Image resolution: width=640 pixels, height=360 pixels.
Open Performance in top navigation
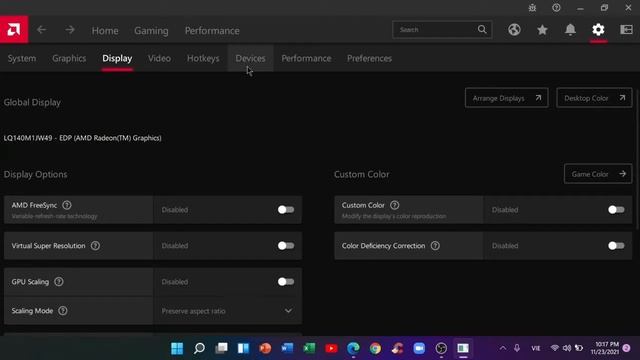[x=212, y=31]
